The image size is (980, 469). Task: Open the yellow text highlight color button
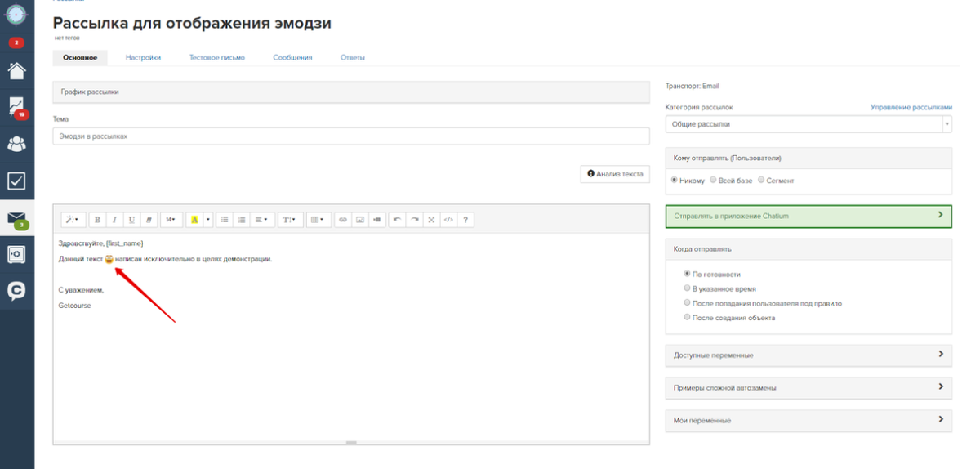pos(194,220)
